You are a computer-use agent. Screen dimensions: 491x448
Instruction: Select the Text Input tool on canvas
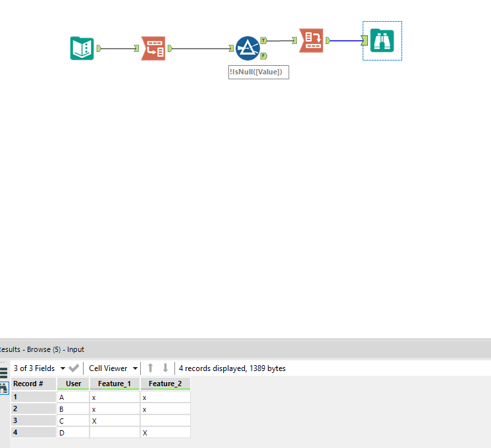(x=82, y=48)
